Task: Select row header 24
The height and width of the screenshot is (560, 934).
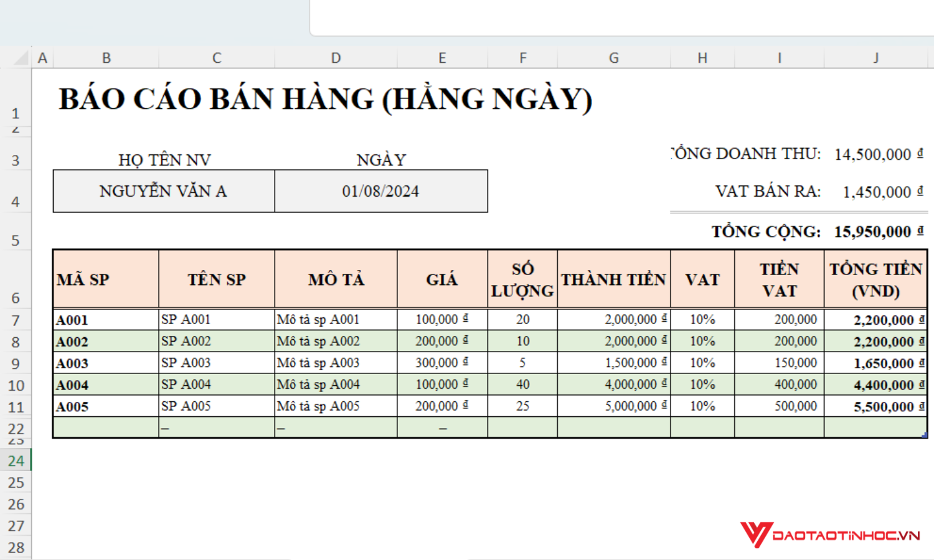Action: (17, 460)
